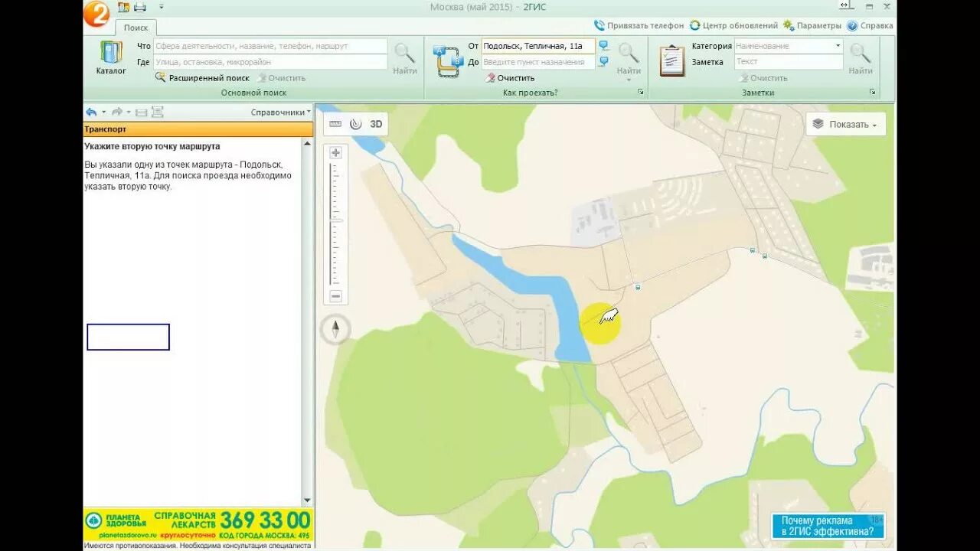Open the Заметки group dialog launcher
The image size is (980, 551).
(872, 93)
